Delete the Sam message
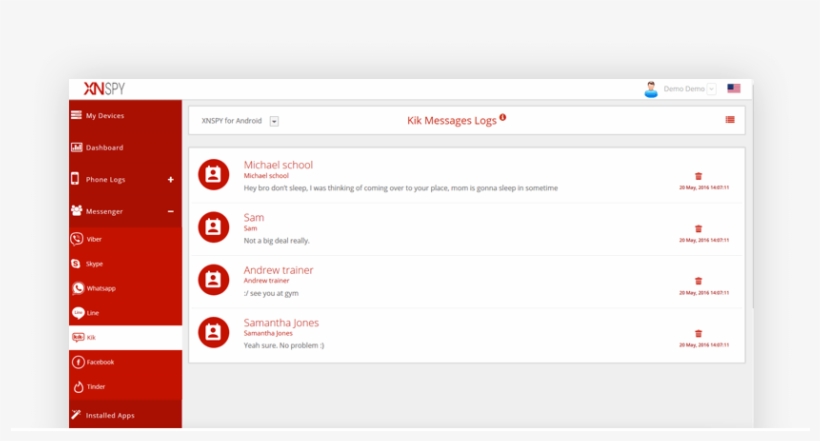This screenshot has width=820, height=441. coord(698,229)
